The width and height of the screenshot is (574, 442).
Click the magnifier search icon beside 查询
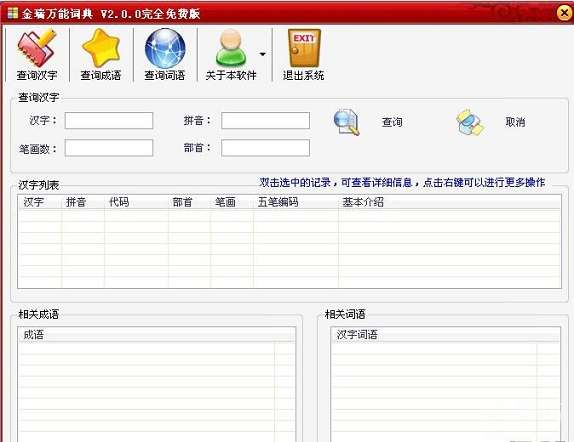coord(346,122)
